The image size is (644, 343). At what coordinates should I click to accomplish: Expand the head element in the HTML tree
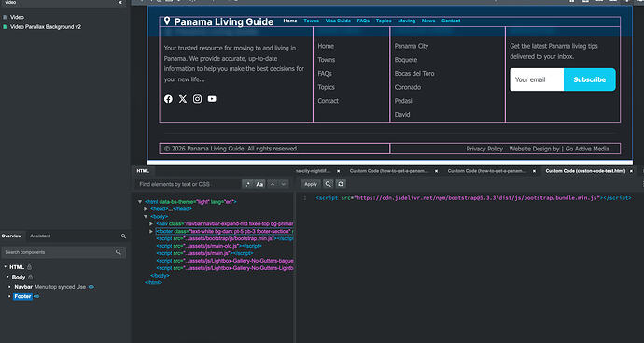point(146,209)
